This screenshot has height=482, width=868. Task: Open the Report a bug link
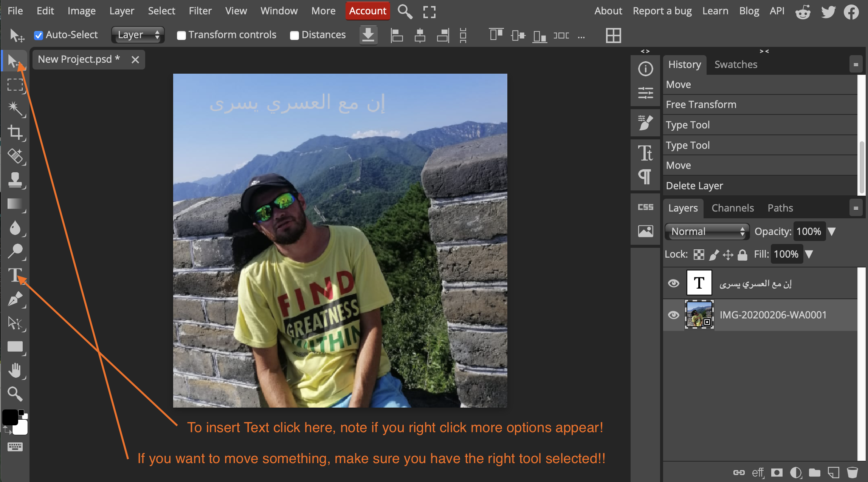[x=662, y=11]
